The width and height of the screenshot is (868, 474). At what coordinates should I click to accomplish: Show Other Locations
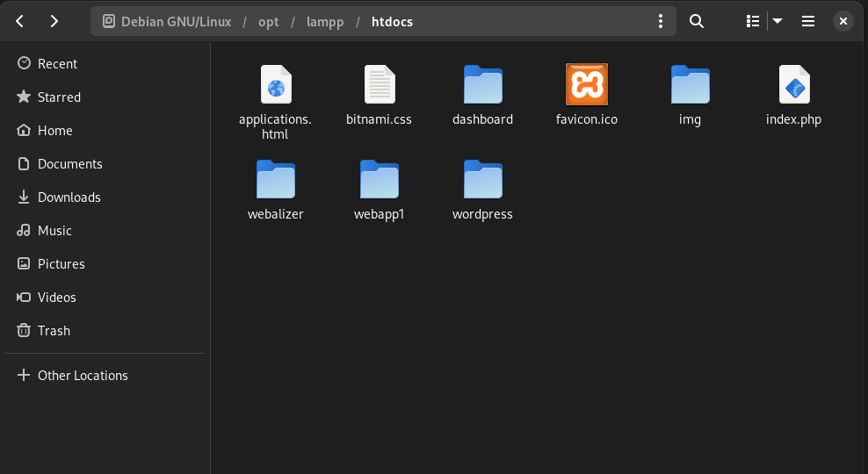point(83,376)
